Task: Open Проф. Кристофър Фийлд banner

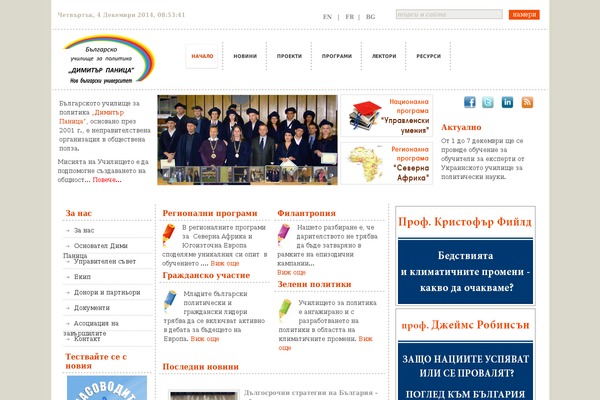Action: 465,256
